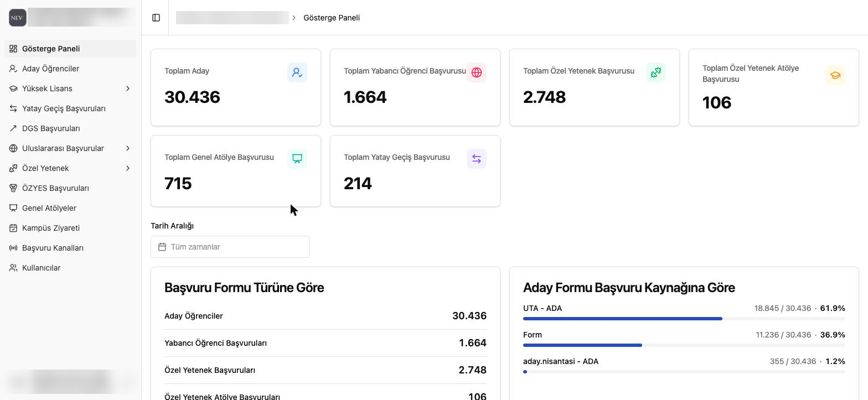Select Genel Atölyeler in the sidebar
Screen dimensions: 868x400
71,208
